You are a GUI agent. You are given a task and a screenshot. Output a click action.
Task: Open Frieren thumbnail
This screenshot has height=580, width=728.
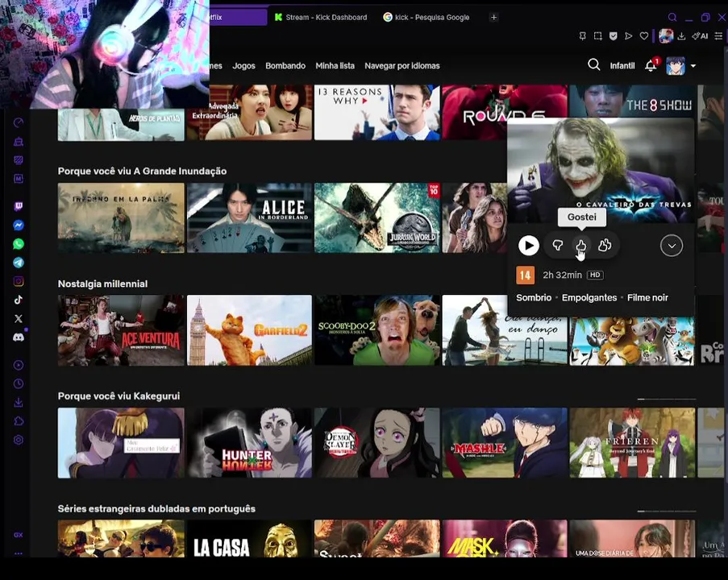point(632,443)
